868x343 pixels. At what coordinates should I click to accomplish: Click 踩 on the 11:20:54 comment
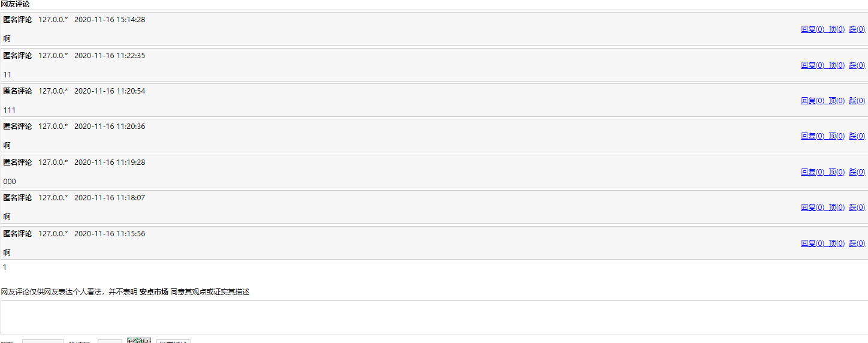pyautogui.click(x=857, y=101)
